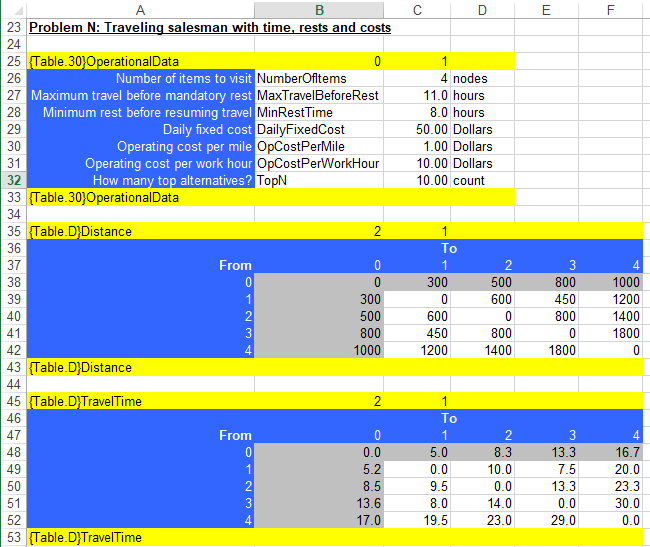Select column E header
The height and width of the screenshot is (547, 650).
coord(548,9)
